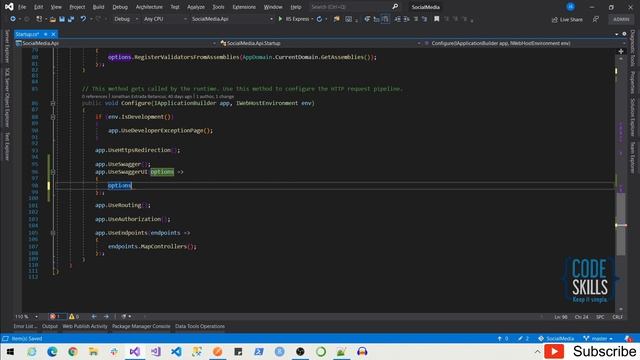This screenshot has width=640, height=360.
Task: Open the Build menu
Action: [98, 7]
